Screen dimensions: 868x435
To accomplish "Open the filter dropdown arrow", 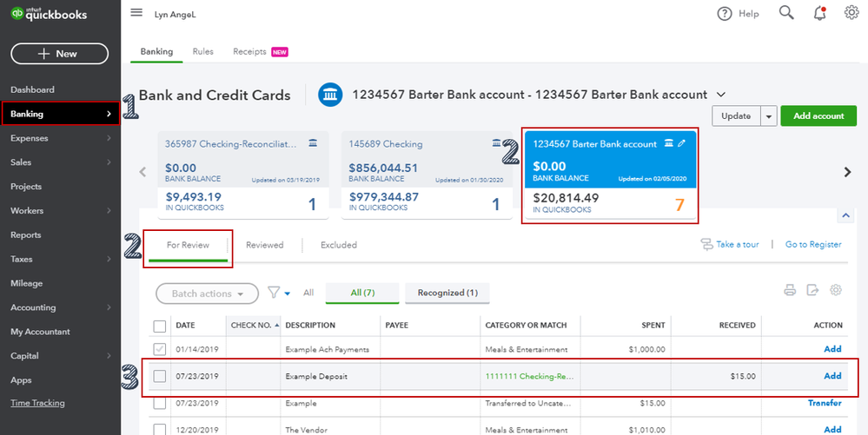I will [287, 293].
